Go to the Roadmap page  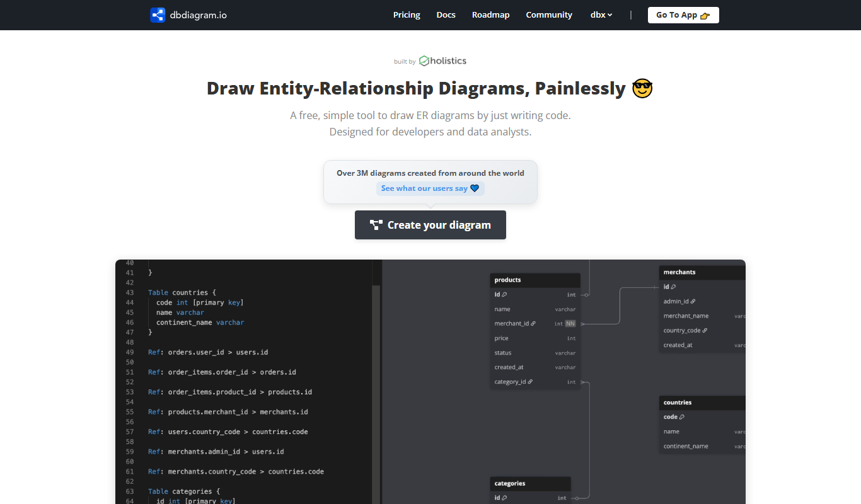(490, 15)
